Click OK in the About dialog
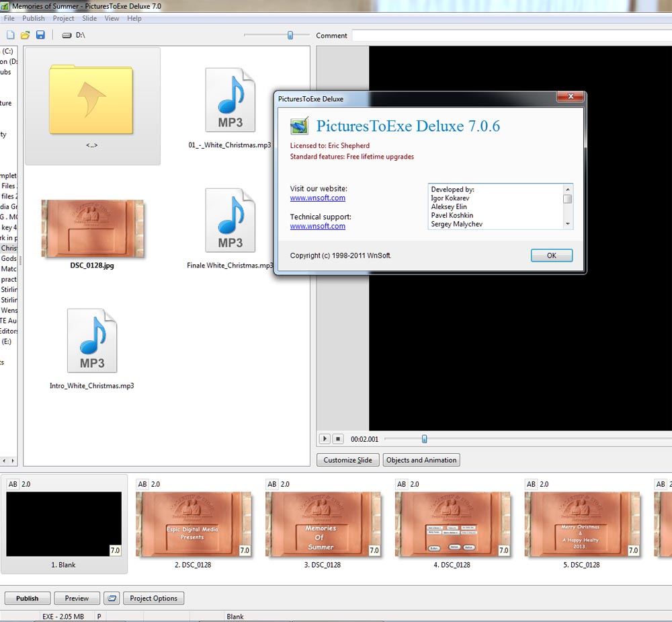The height and width of the screenshot is (622, 672). (551, 256)
